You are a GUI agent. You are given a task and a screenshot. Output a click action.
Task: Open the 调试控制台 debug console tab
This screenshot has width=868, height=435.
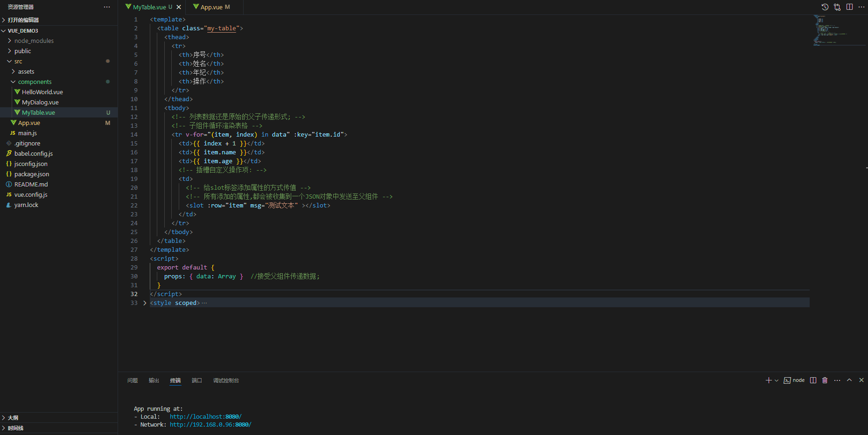[x=226, y=380]
